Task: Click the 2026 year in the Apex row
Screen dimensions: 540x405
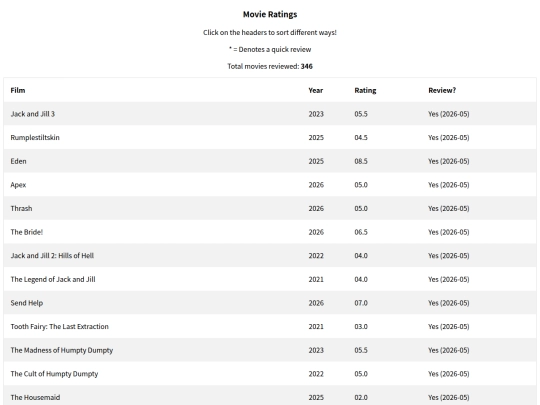Action: pos(316,185)
